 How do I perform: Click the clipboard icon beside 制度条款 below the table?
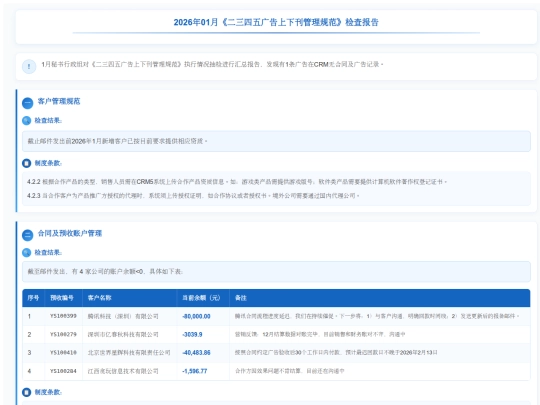27,392
